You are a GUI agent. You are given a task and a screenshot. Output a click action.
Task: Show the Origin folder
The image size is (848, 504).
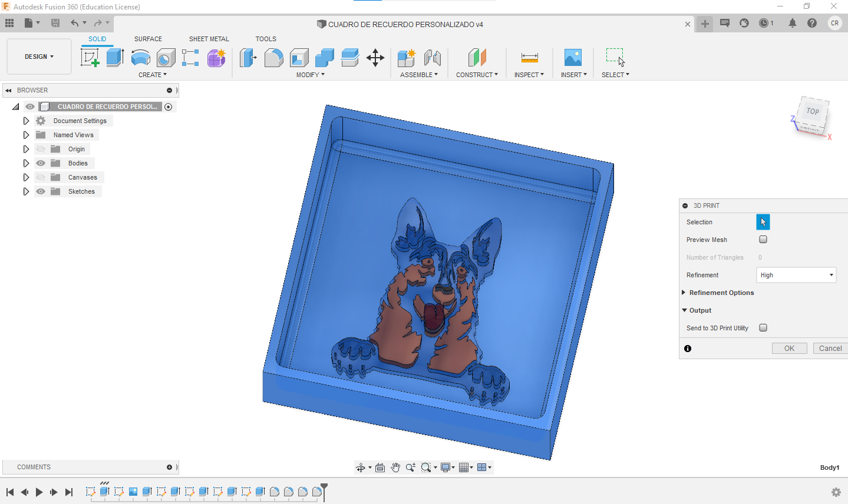41,149
